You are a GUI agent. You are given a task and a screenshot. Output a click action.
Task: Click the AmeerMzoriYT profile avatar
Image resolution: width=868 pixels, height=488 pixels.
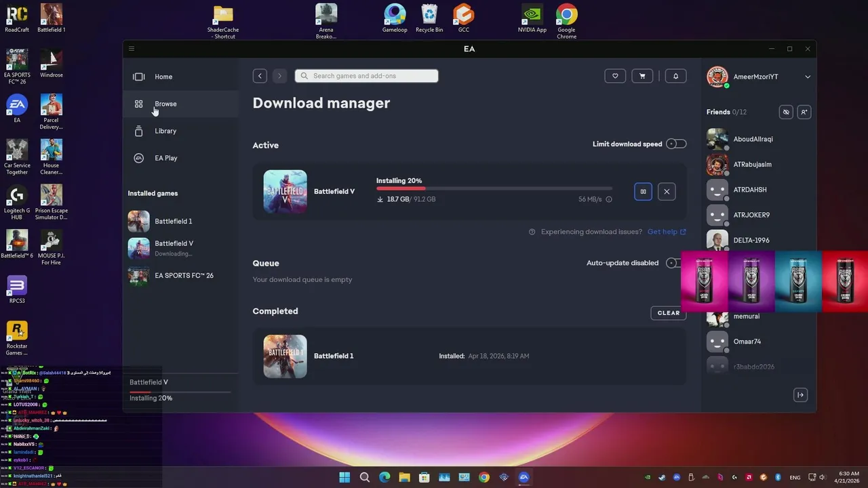coord(717,77)
